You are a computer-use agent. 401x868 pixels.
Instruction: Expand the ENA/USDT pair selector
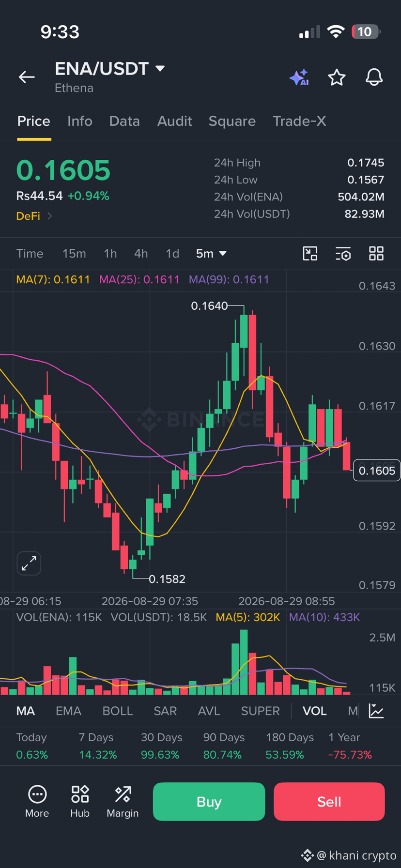coord(160,69)
